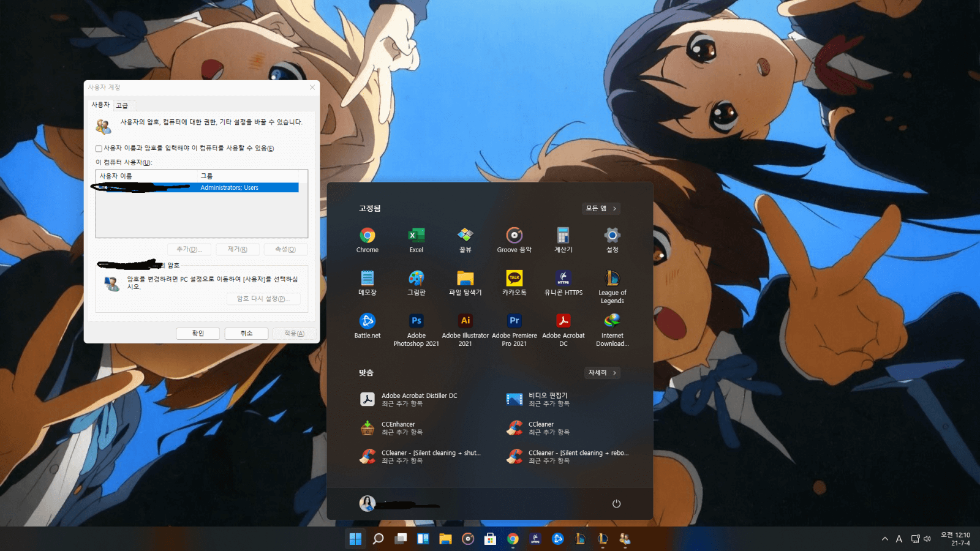This screenshot has height=551, width=980.
Task: Open Battle.net icon in the taskbar
Action: click(557, 539)
